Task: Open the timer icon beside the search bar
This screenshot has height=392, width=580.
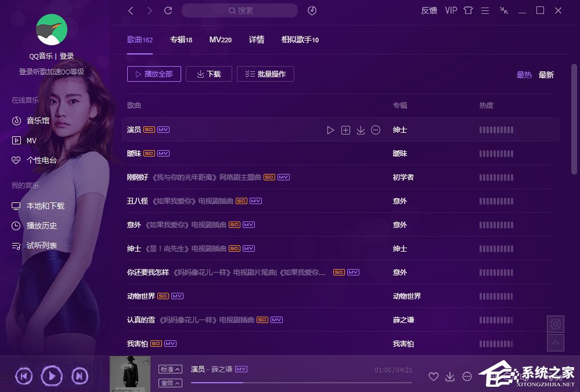Action: click(312, 10)
